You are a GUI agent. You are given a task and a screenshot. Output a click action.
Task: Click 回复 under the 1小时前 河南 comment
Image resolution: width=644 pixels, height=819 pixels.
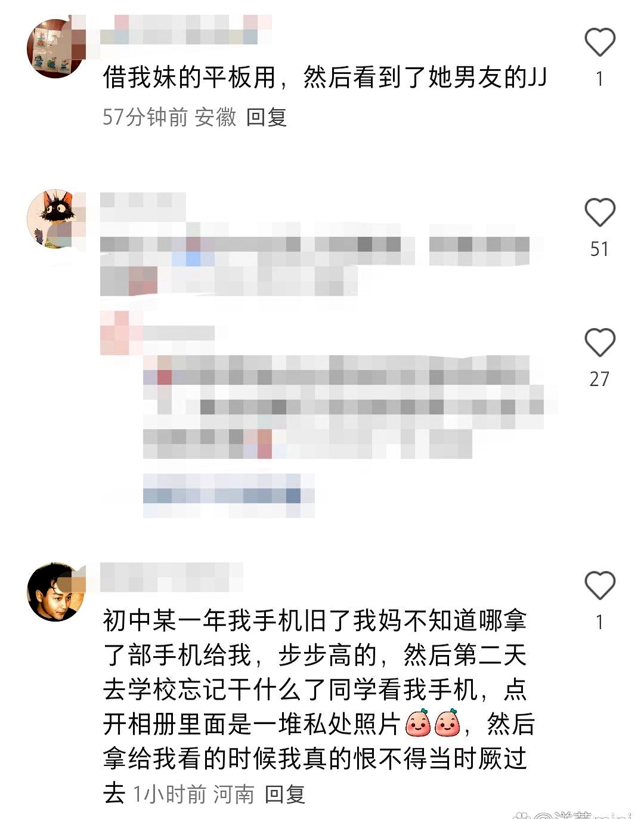[x=285, y=794]
